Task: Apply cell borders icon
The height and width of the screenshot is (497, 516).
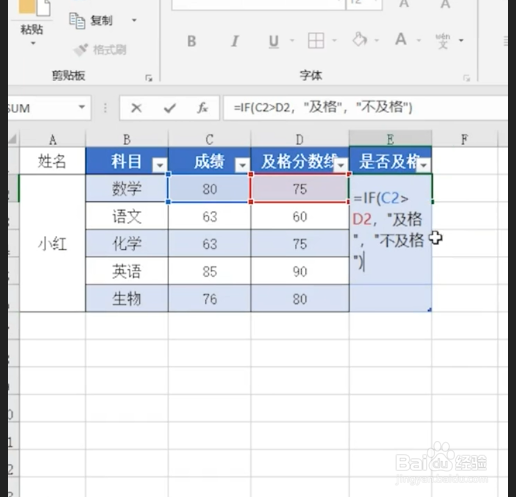Action: point(316,41)
